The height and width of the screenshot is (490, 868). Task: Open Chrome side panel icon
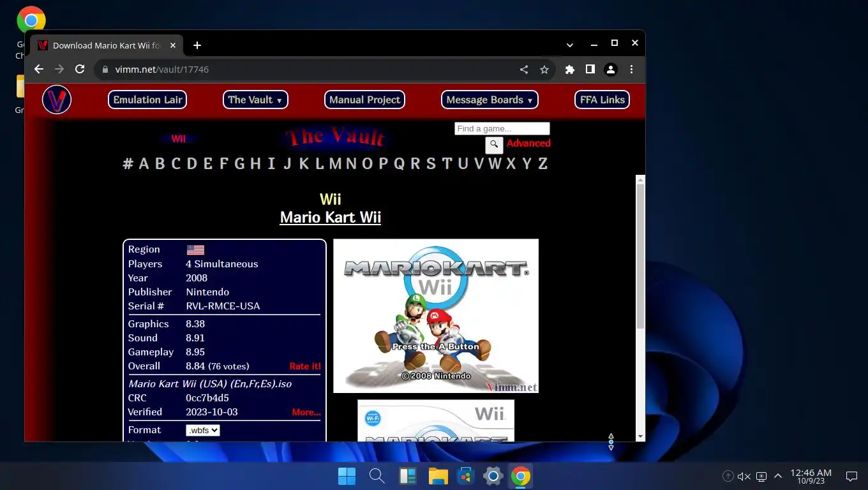point(590,70)
